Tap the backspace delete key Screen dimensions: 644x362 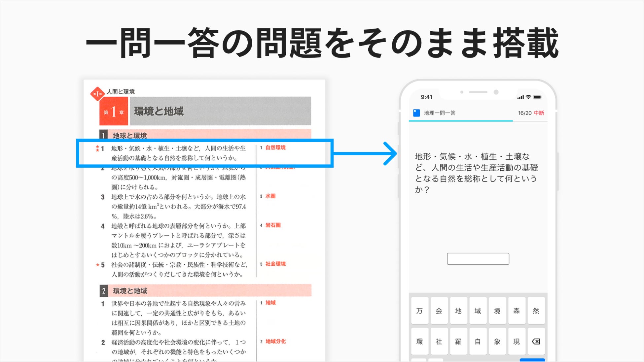click(x=536, y=342)
